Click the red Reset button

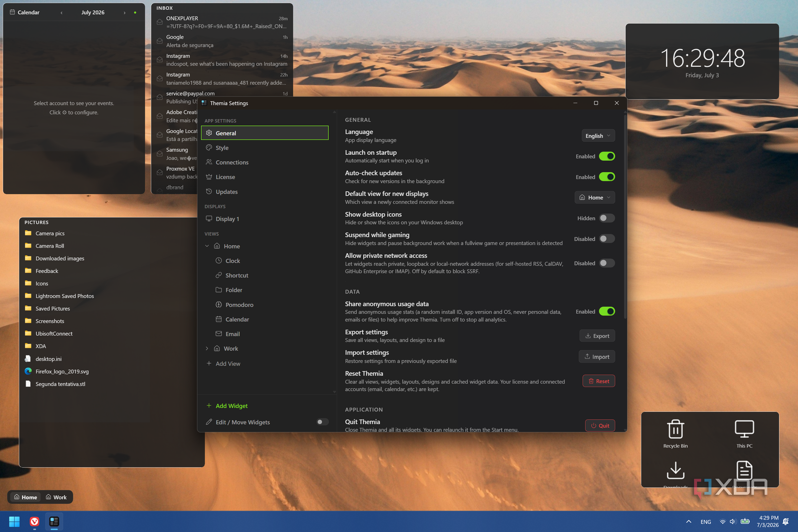coord(599,381)
